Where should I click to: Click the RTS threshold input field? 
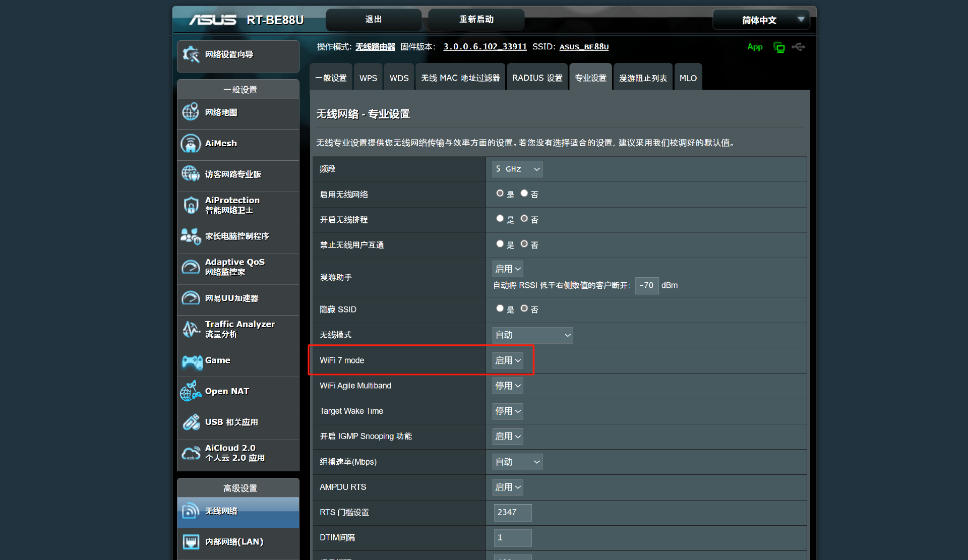tap(512, 513)
